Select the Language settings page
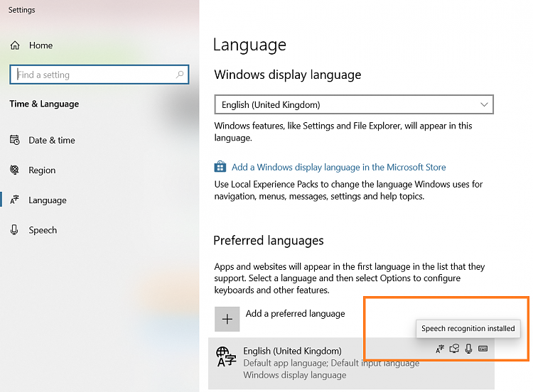This screenshot has height=392, width=533. (48, 200)
